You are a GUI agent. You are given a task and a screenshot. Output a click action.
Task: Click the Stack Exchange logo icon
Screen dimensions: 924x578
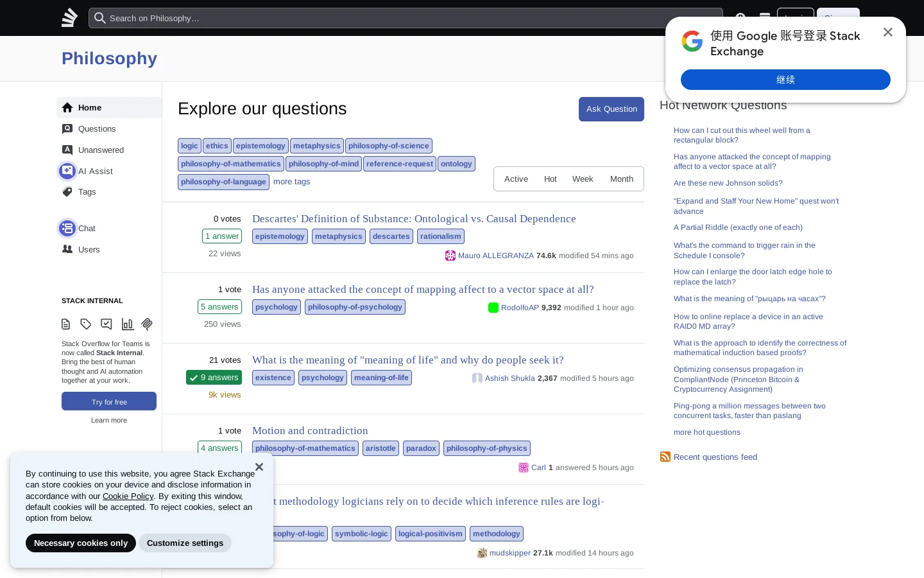[x=69, y=18]
